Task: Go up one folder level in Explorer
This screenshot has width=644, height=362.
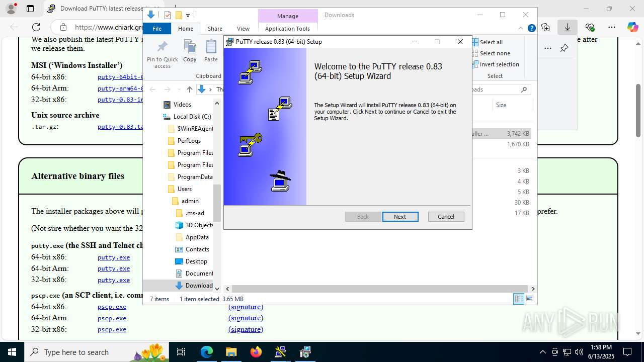Action: pos(189,89)
